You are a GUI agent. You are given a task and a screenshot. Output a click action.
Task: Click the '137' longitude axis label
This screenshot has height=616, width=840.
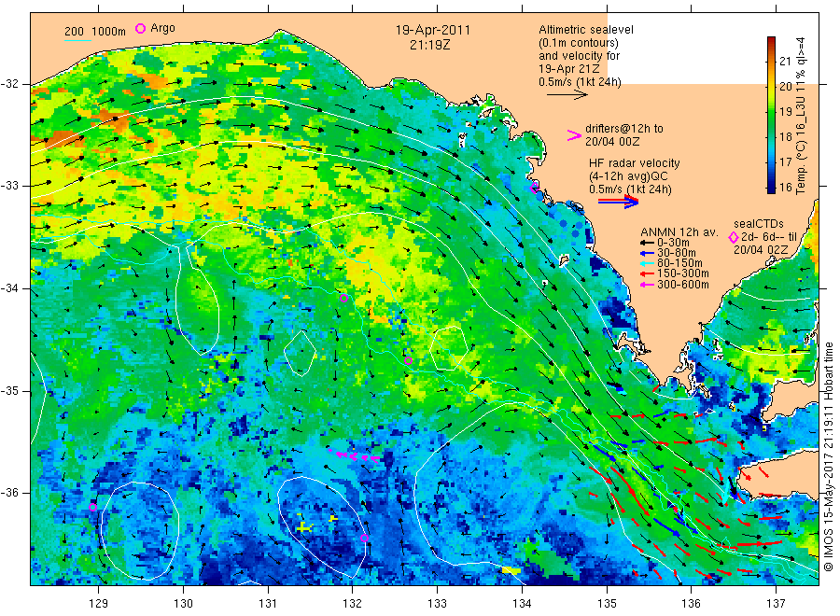tap(776, 604)
